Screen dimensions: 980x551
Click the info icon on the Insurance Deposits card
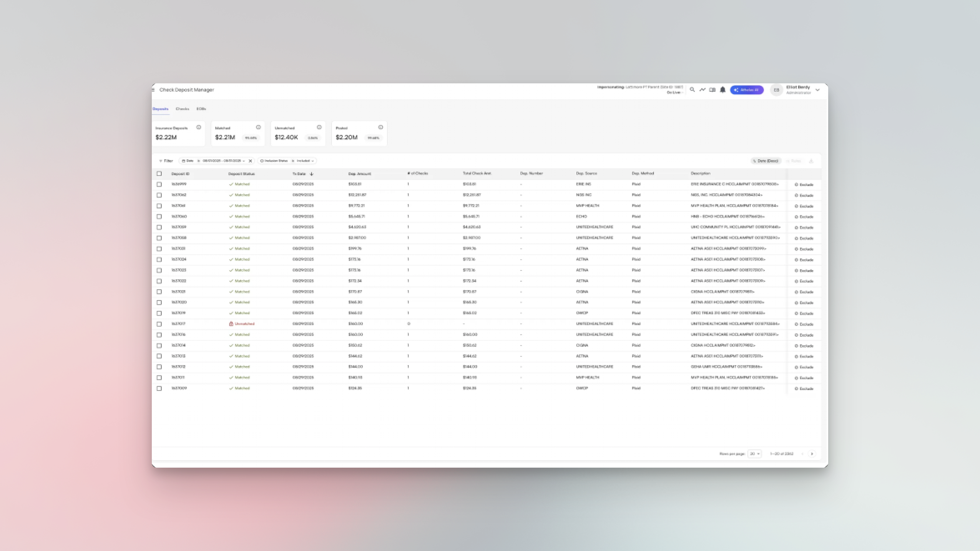click(199, 128)
